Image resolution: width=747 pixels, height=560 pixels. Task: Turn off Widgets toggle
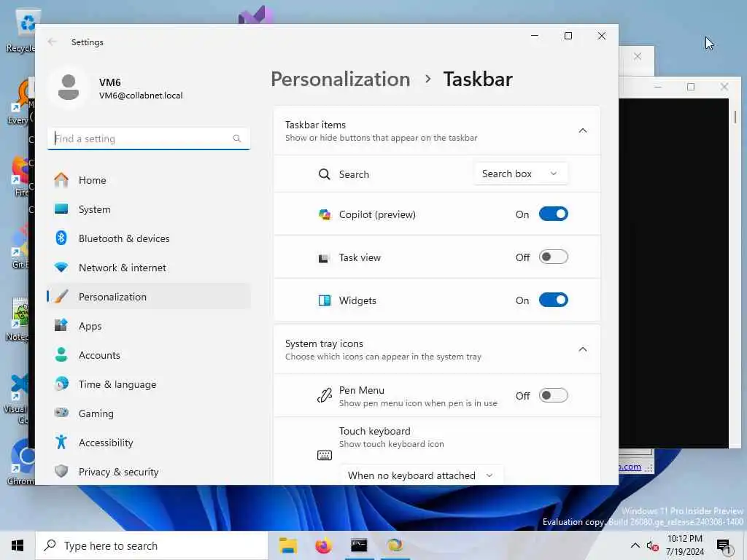pos(553,300)
